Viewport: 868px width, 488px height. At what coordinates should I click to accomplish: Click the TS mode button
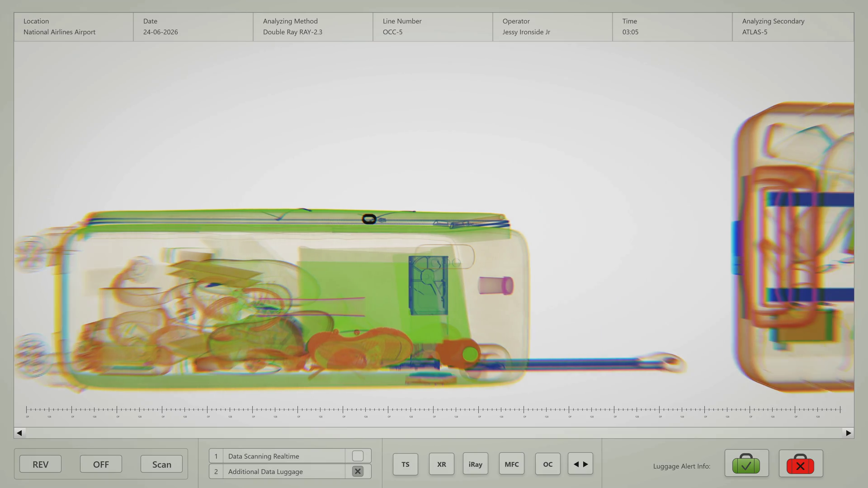405,464
